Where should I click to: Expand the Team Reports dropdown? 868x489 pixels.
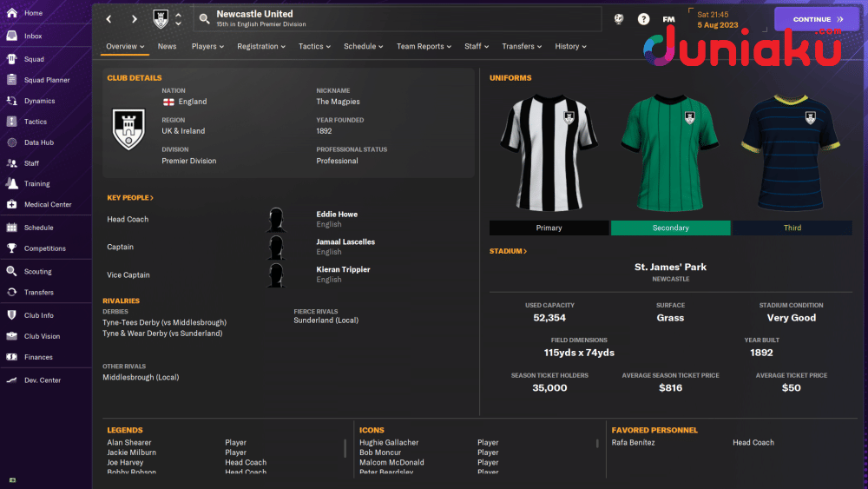pyautogui.click(x=424, y=47)
